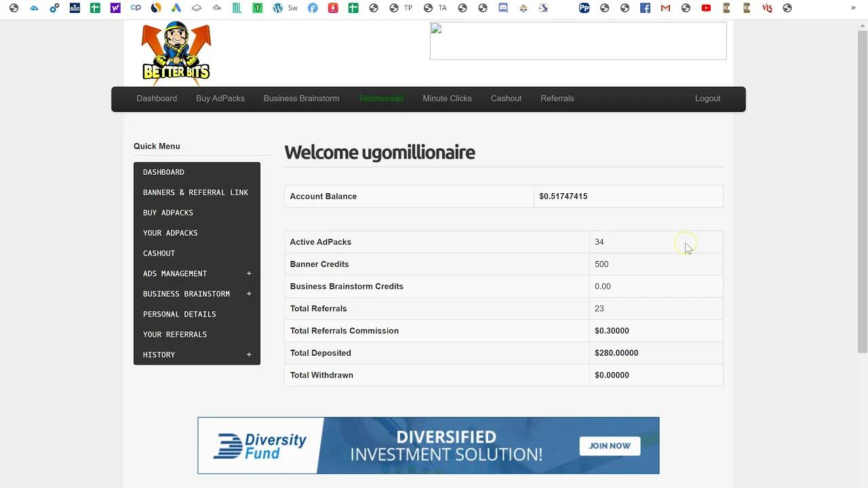Open the Gmail bookmark icon
The width and height of the screenshot is (868, 488).
665,8
